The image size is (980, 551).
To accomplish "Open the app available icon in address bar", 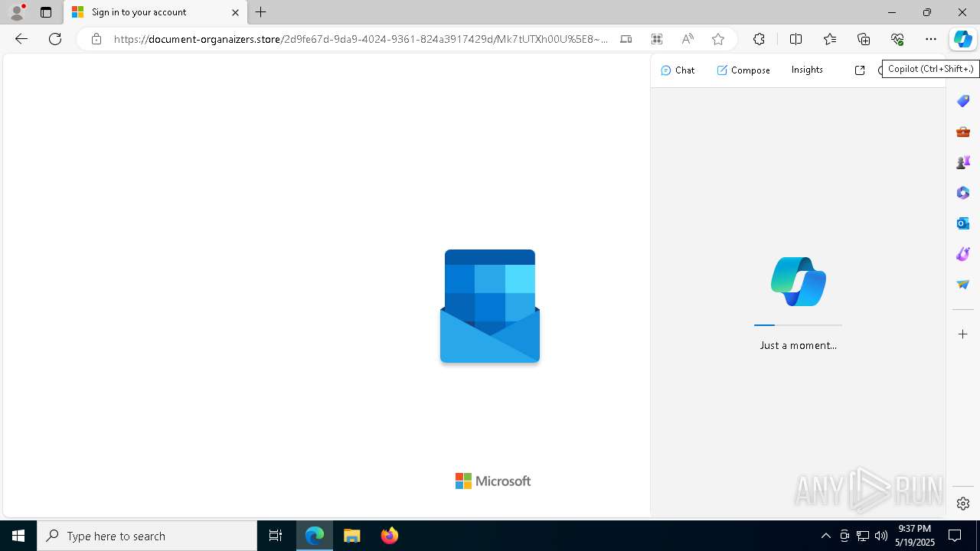I will [626, 39].
